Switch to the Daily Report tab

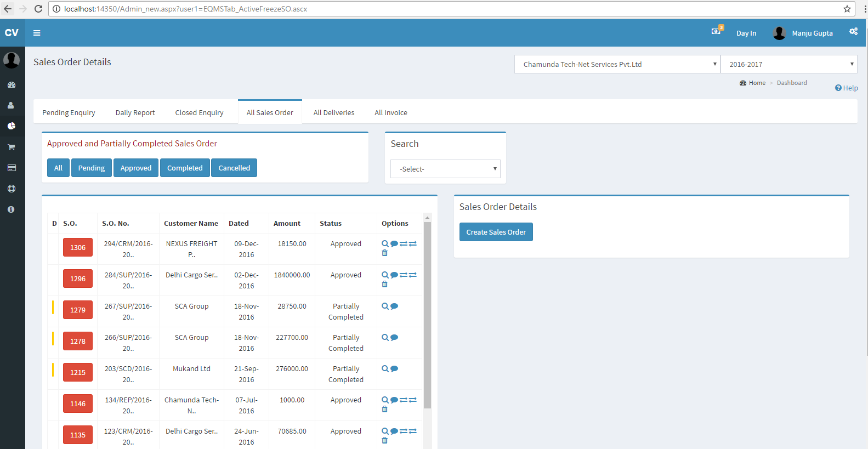point(135,112)
